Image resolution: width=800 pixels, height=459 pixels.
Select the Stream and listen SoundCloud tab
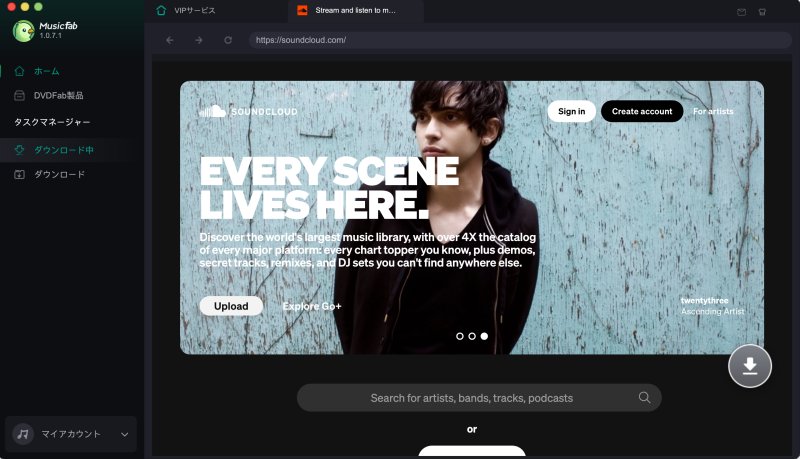356,11
